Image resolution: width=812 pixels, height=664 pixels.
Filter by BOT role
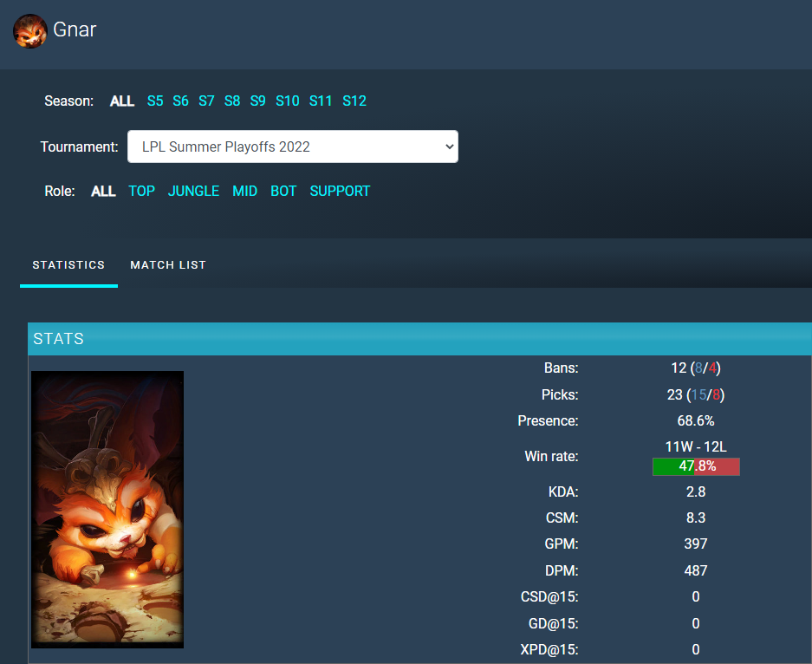[x=283, y=191]
